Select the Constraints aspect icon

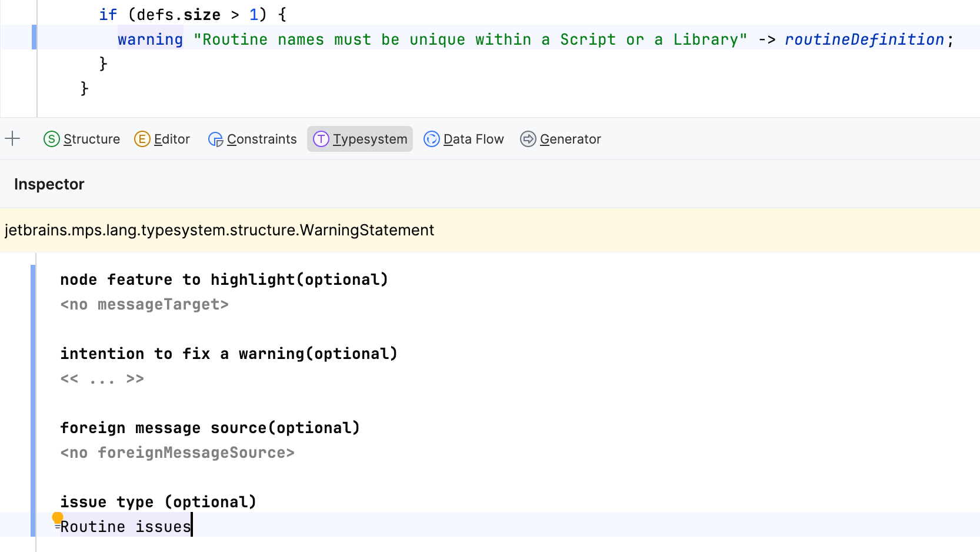click(x=216, y=139)
